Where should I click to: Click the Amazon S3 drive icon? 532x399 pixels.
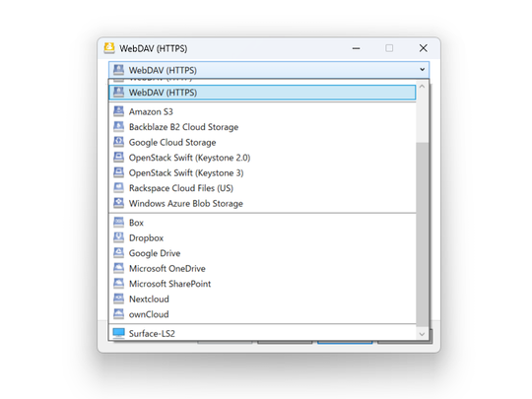(118, 111)
